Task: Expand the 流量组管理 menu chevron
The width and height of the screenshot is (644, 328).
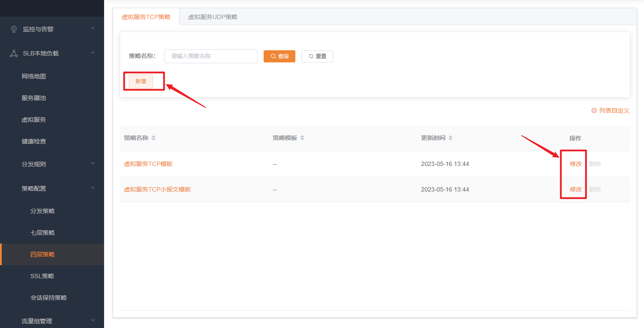Action: 92,321
